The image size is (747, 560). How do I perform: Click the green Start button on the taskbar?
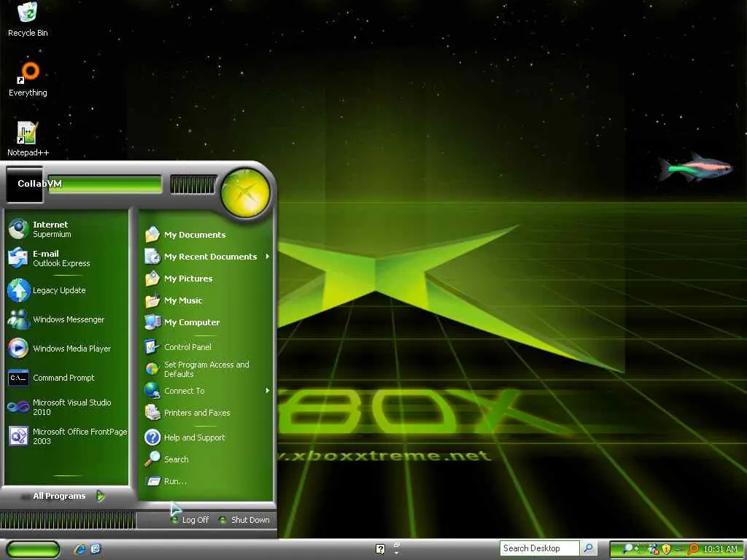point(33,549)
